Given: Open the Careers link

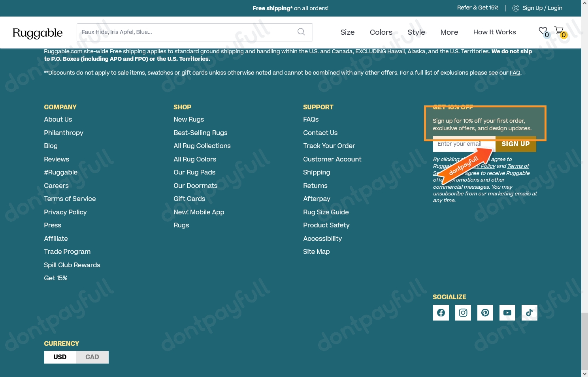Looking at the screenshot, I should pyautogui.click(x=57, y=186).
